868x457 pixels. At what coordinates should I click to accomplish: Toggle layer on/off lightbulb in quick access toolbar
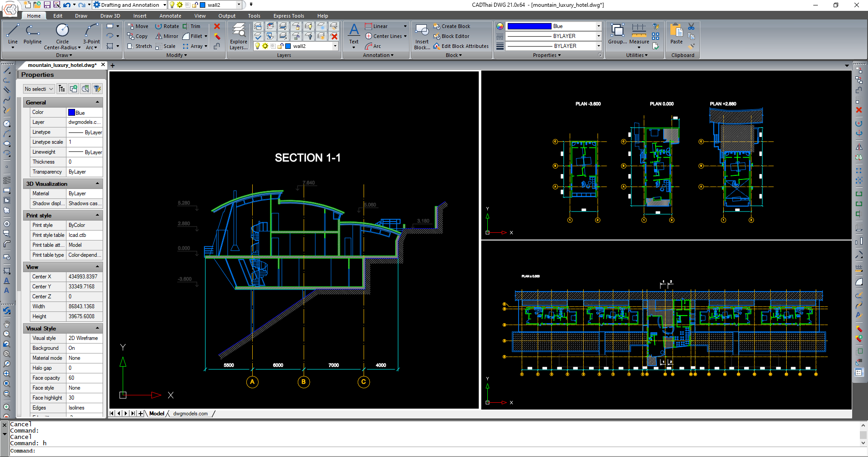(172, 5)
